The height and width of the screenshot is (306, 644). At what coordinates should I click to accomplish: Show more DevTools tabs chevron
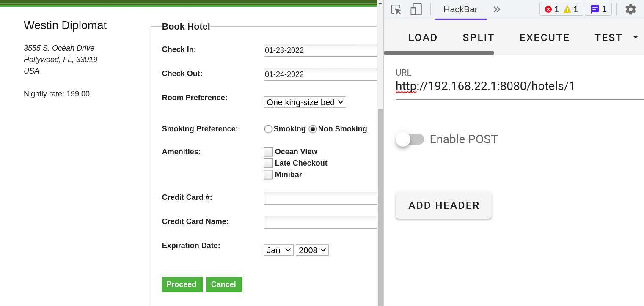pyautogui.click(x=497, y=9)
